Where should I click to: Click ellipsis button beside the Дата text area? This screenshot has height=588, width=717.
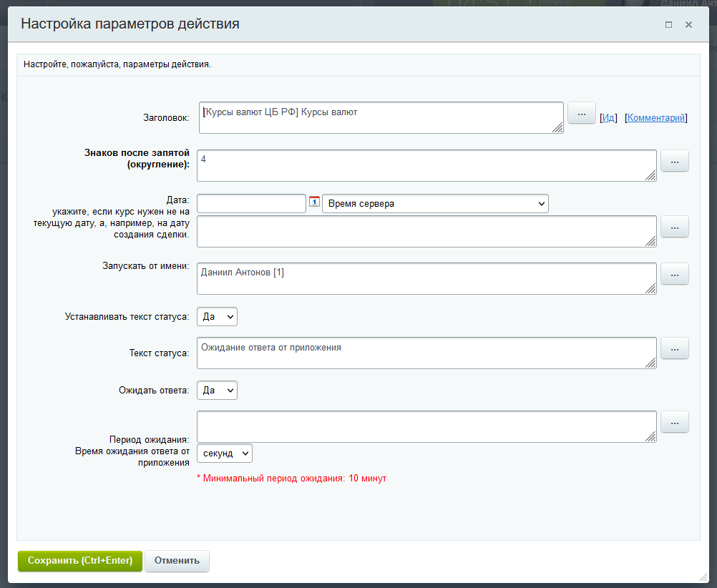coord(674,227)
